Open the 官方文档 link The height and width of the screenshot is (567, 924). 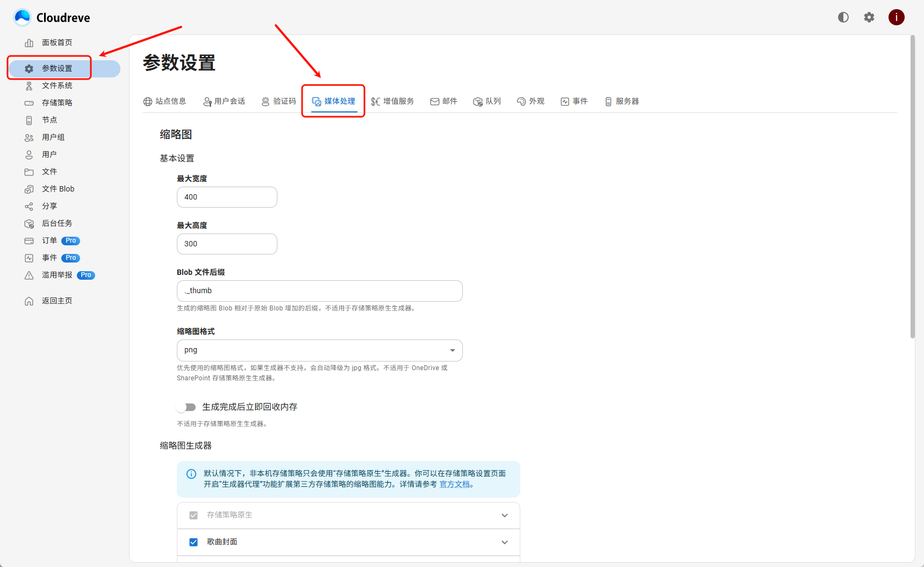pos(455,484)
